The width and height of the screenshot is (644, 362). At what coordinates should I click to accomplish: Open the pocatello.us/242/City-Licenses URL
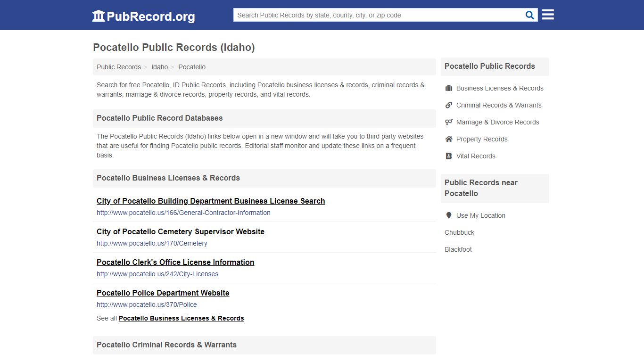tap(157, 274)
